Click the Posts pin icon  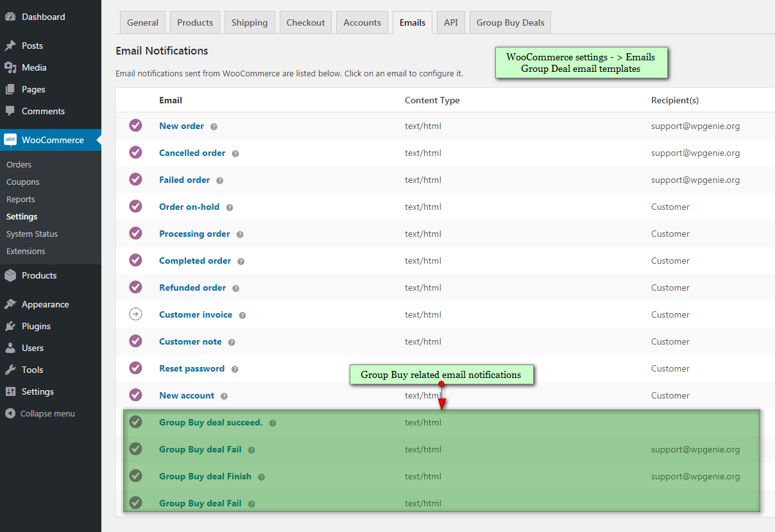pyautogui.click(x=10, y=45)
